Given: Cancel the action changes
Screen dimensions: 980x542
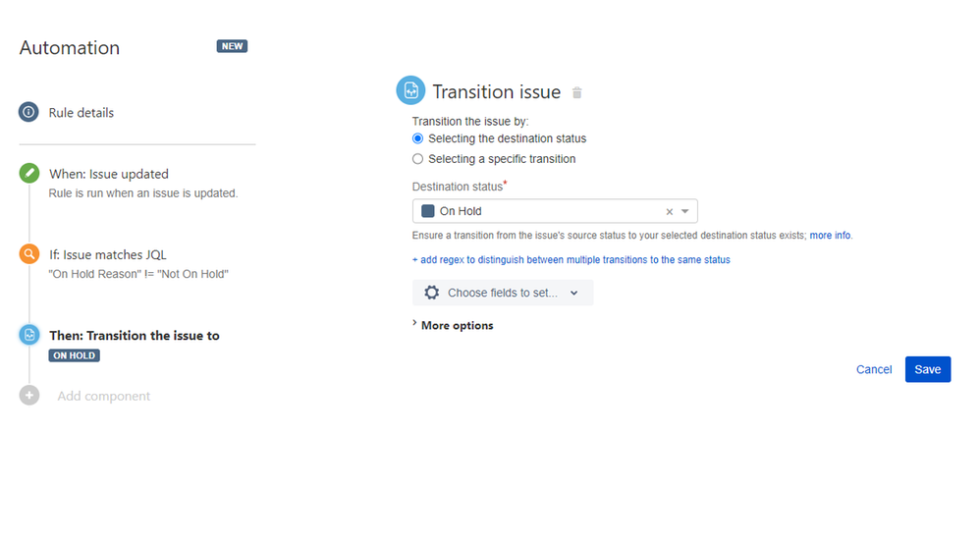Looking at the screenshot, I should tap(874, 369).
